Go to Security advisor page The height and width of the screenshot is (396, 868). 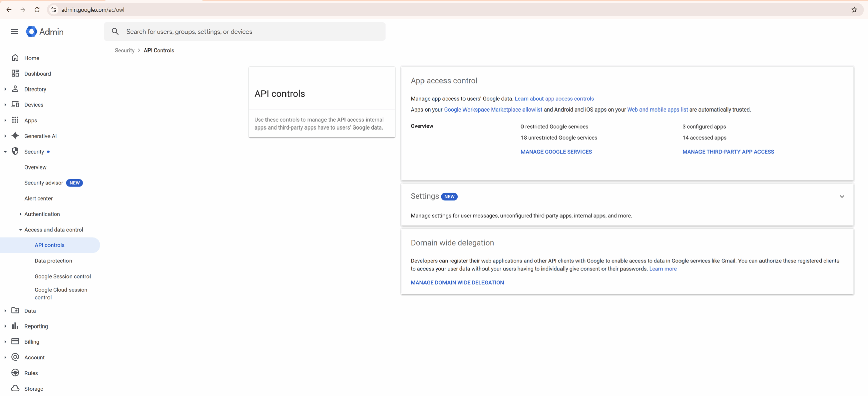[44, 183]
